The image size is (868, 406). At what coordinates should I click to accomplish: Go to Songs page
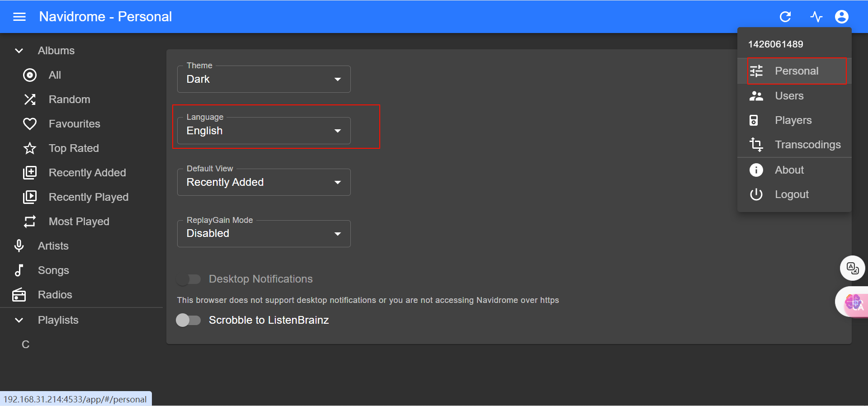coord(81,270)
